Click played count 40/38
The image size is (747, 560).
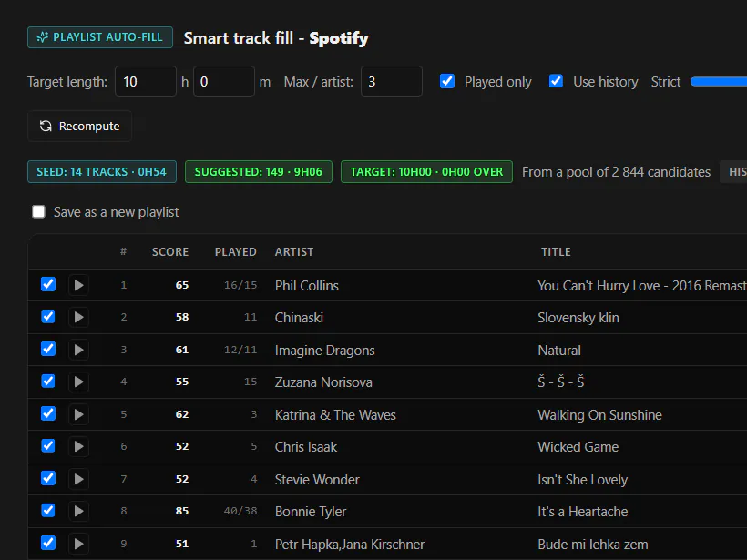coord(240,511)
